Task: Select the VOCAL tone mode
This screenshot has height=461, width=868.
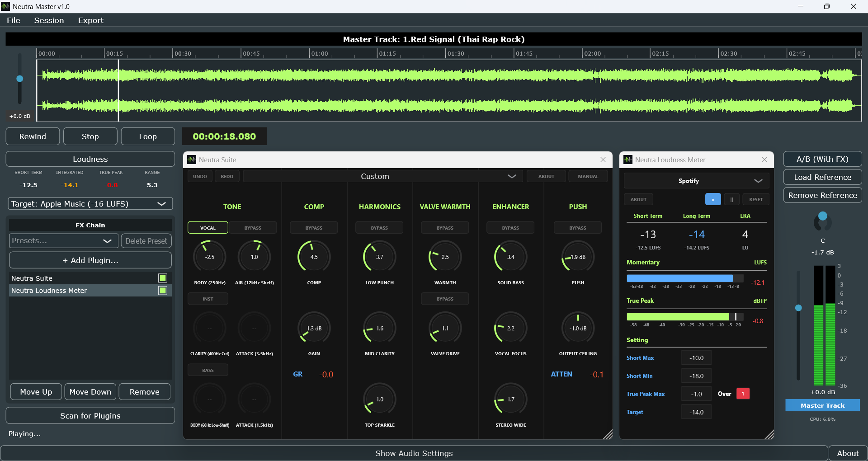Action: (208, 228)
